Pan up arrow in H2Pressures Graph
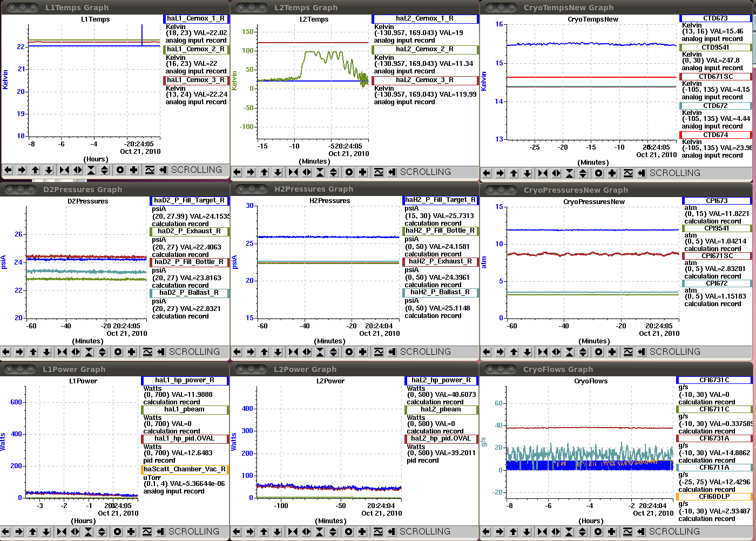The image size is (756, 541). pos(264,352)
